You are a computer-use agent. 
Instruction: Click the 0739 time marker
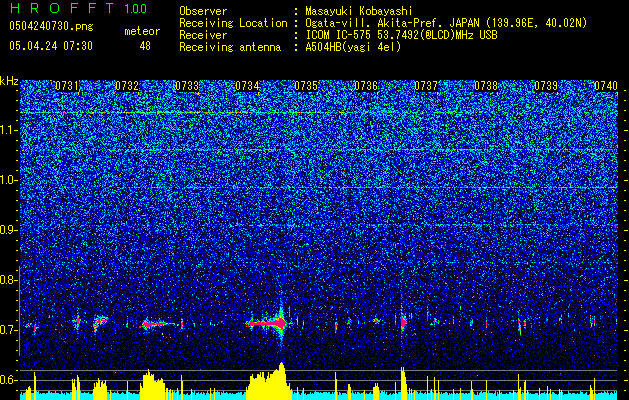click(546, 86)
